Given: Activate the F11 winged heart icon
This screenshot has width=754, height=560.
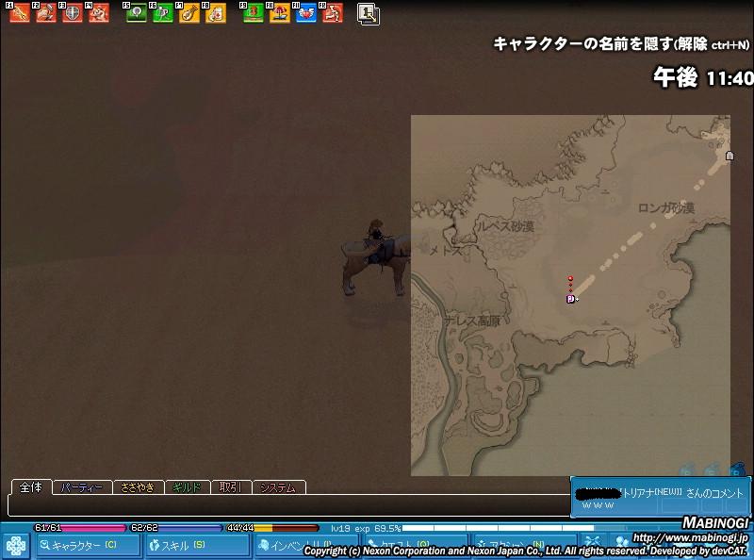Looking at the screenshot, I should [x=306, y=13].
